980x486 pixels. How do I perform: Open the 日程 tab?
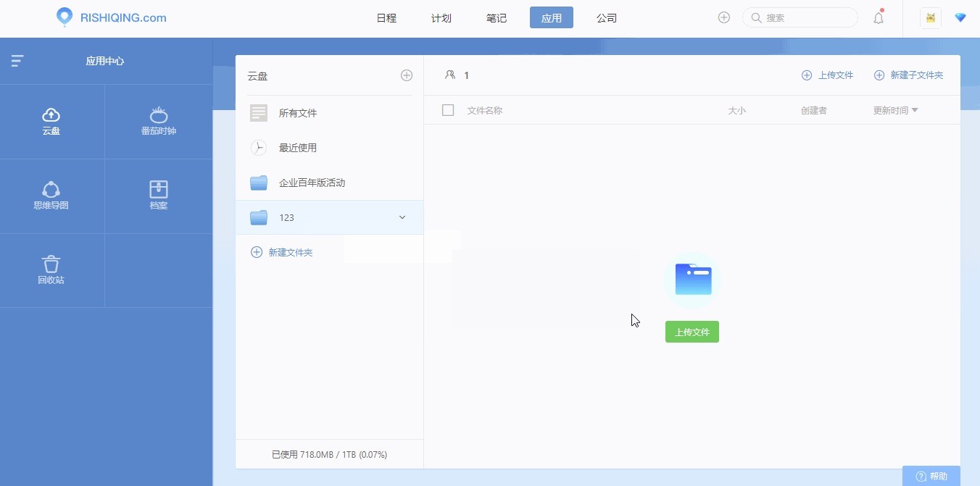[386, 18]
